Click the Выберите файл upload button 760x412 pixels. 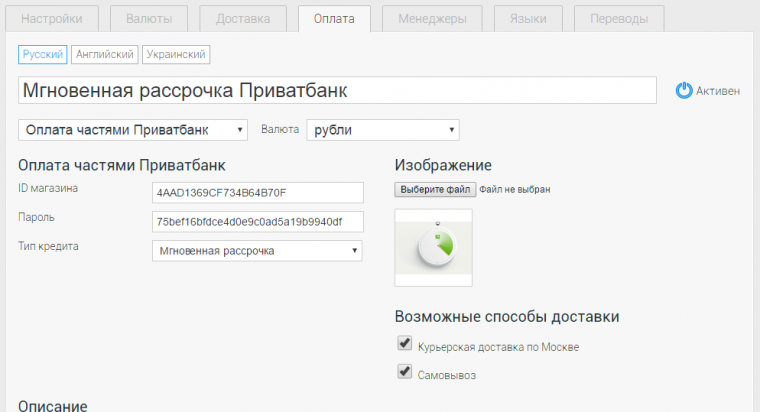pyautogui.click(x=435, y=189)
